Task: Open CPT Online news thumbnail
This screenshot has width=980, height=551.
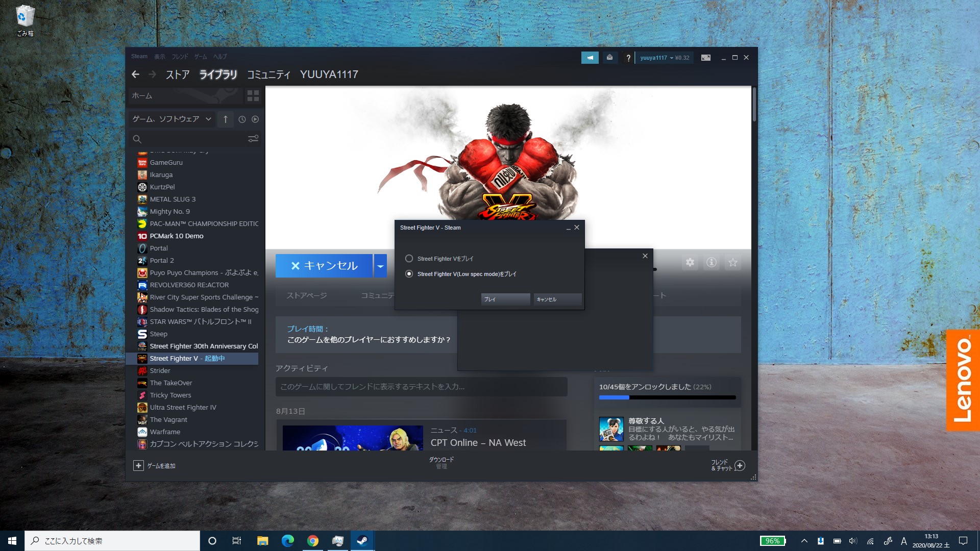Action: click(x=353, y=438)
